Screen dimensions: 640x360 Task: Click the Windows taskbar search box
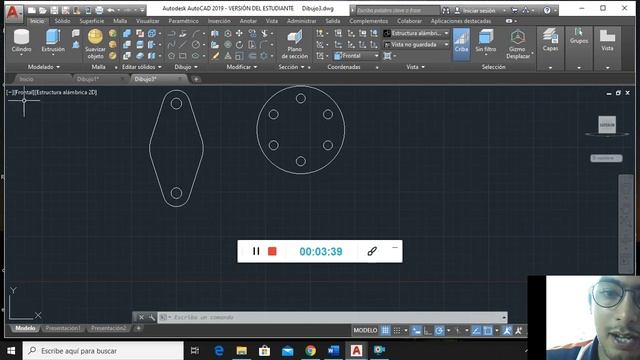coord(103,351)
